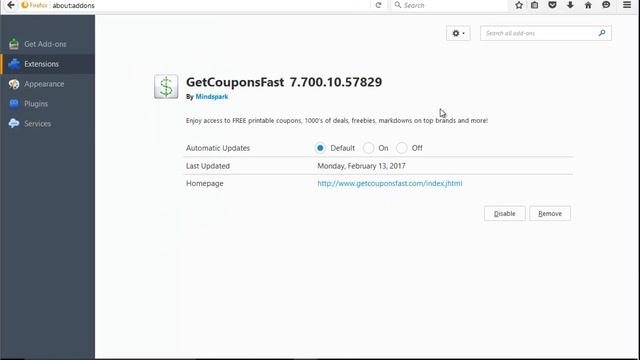Show bookmarks list icon in toolbar
The image size is (640, 360).
(x=535, y=5)
